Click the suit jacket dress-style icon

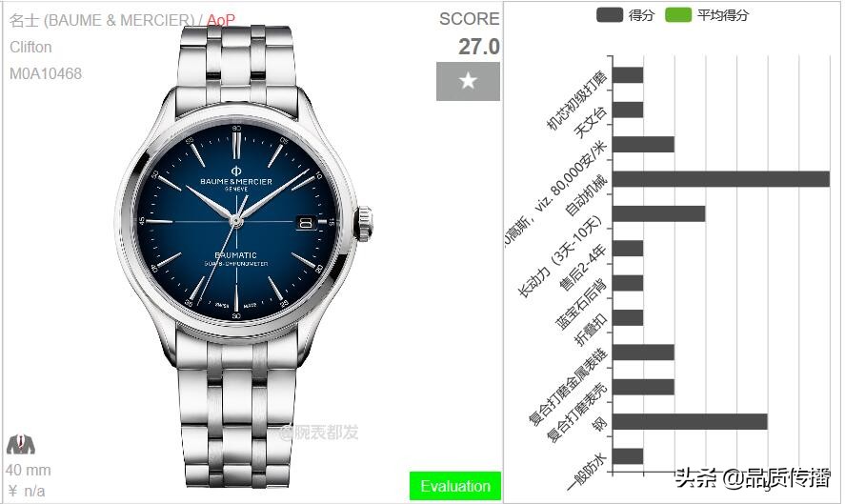tap(20, 445)
